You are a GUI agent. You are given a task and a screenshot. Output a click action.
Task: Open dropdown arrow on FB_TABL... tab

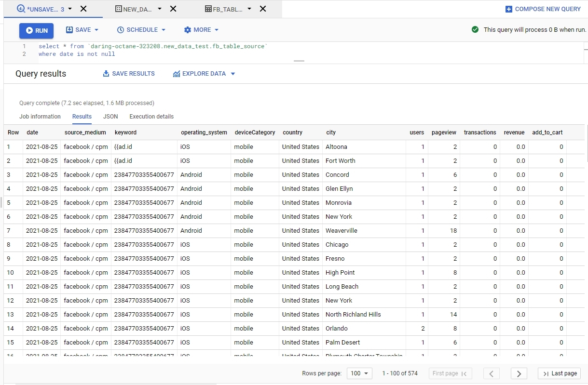pyautogui.click(x=249, y=9)
